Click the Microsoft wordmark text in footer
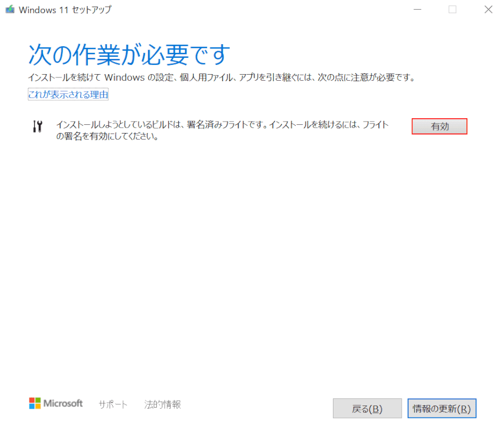The image size is (504, 436). (x=63, y=403)
